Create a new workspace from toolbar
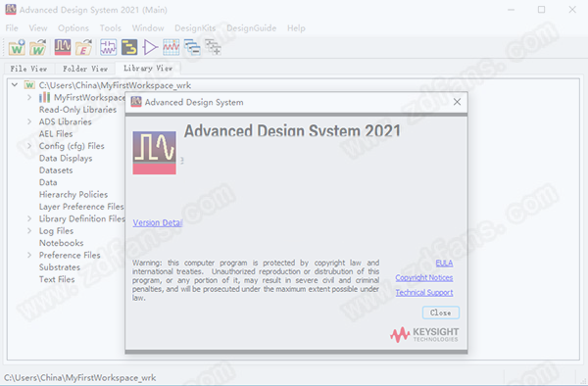Image resolution: width=588 pixels, height=386 pixels. pyautogui.click(x=17, y=47)
